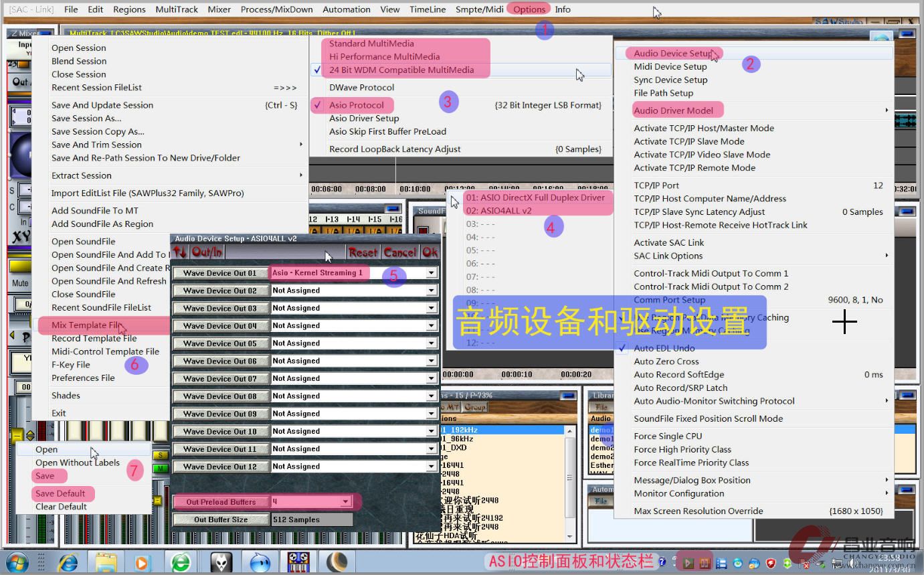Open Wave Device Out 05 dropdown arrow
The image size is (924, 575).
pyautogui.click(x=432, y=343)
